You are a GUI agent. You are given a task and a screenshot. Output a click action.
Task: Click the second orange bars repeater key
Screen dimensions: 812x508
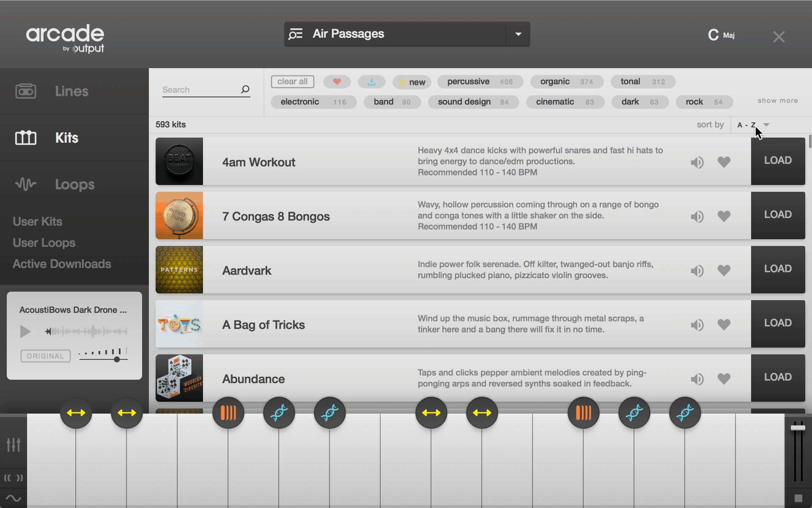pos(584,413)
